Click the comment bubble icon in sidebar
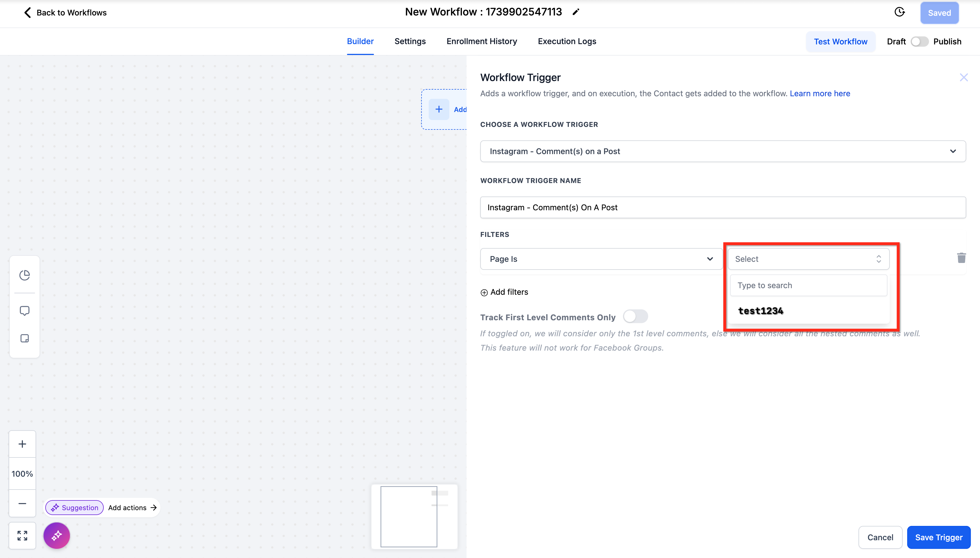Image resolution: width=980 pixels, height=558 pixels. (25, 311)
